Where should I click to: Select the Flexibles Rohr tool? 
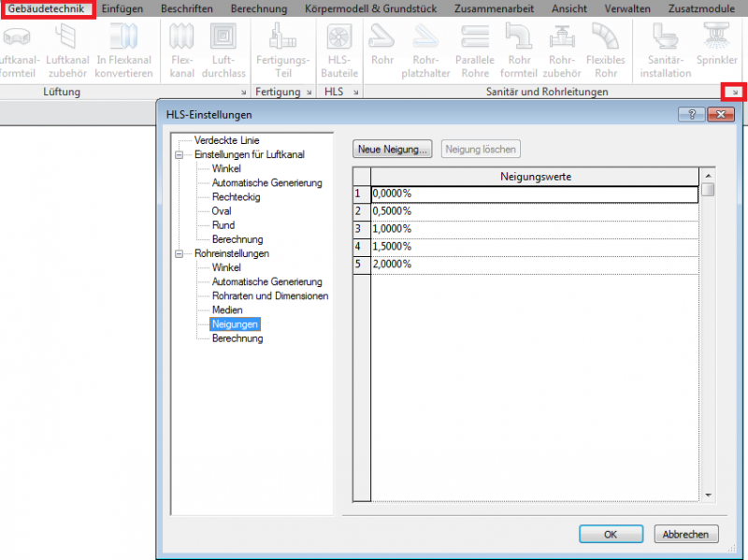605,37
